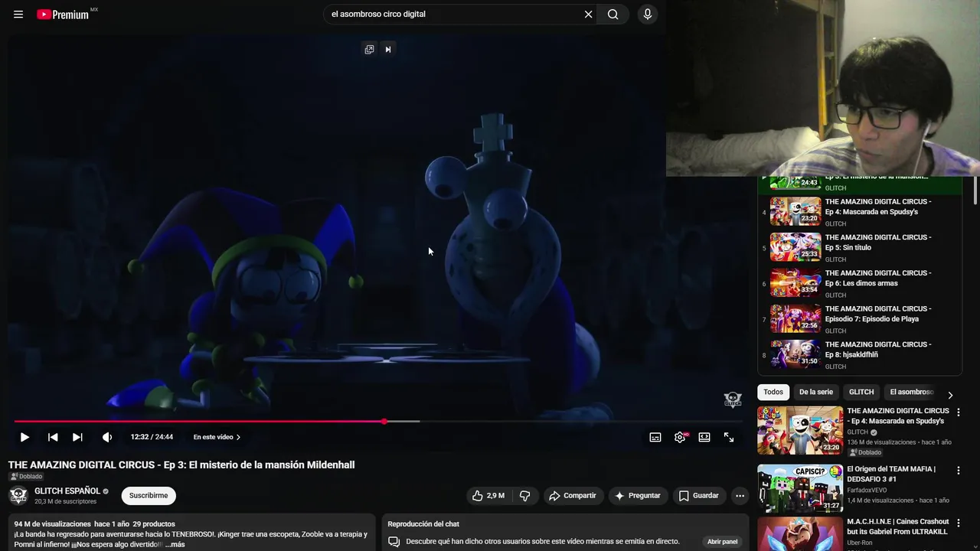The height and width of the screenshot is (551, 980).
Task: Open menu for M.A.C.H.I.N.E video
Action: (958, 523)
